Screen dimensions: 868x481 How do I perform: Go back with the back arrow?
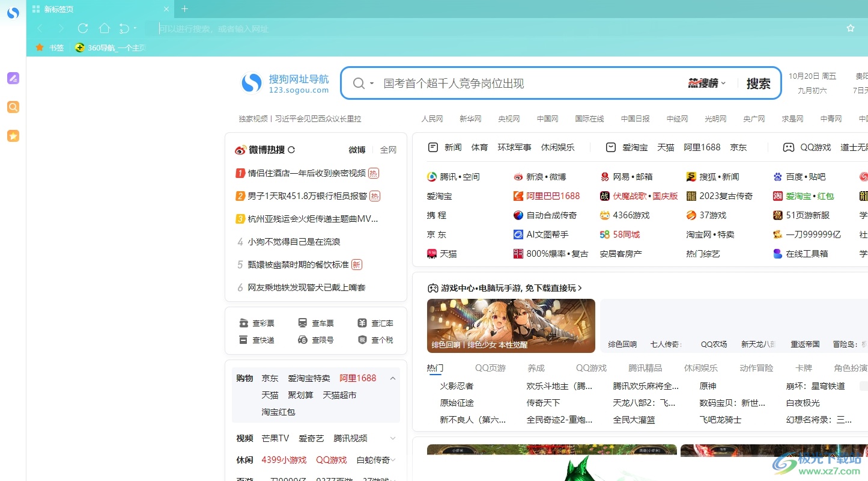[40, 28]
